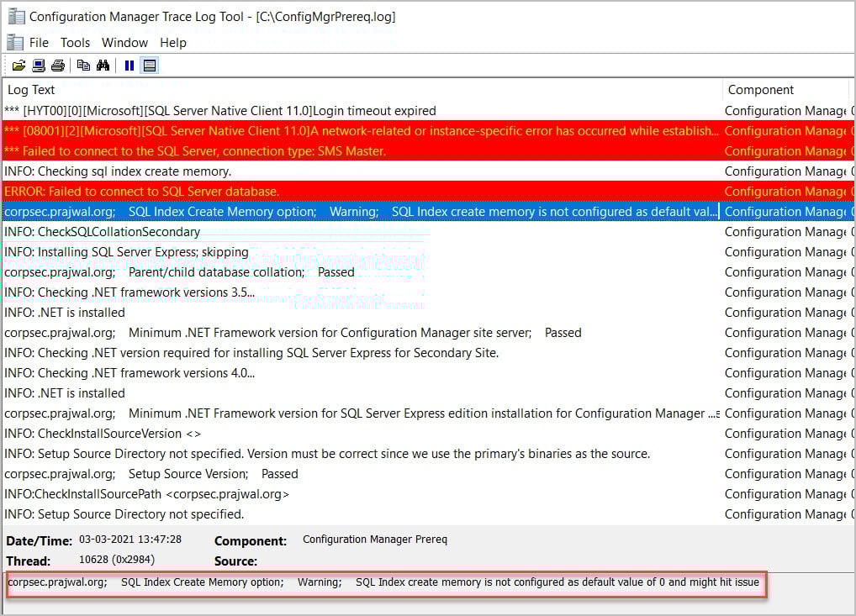Screen dimensions: 856x616
Task: Select 'Checking .NET framework versions 4.0...' row
Action: point(428,373)
